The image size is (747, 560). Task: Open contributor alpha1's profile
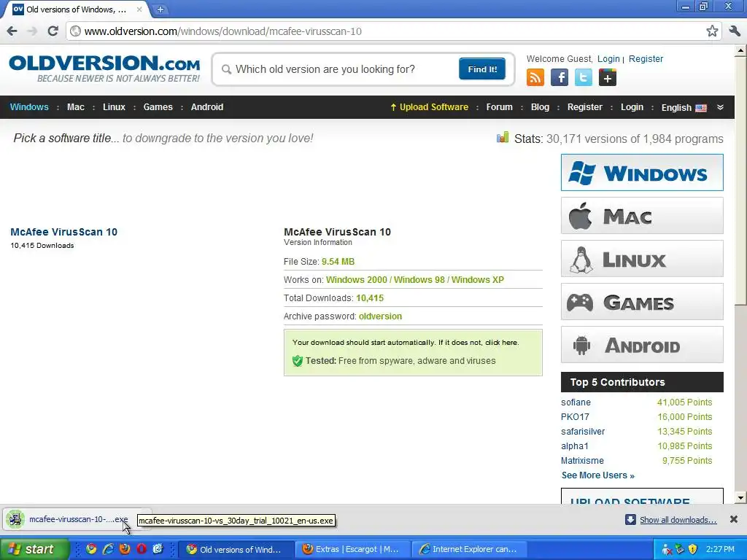pos(575,446)
